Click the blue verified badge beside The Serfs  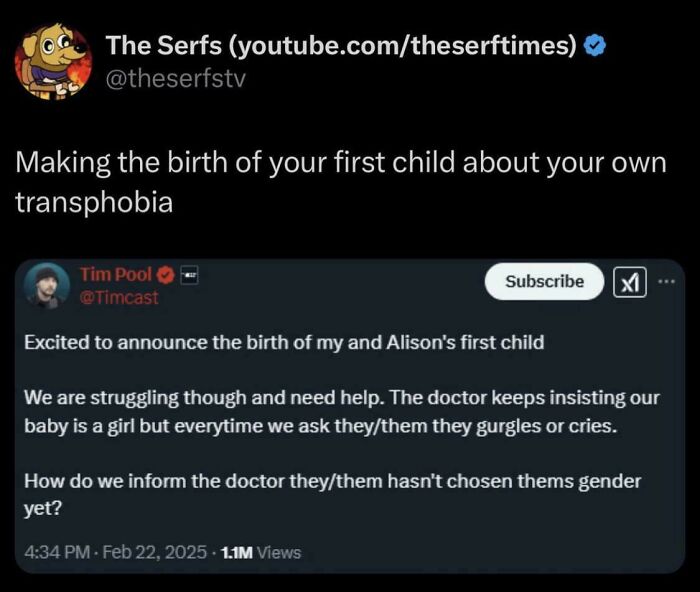593,47
